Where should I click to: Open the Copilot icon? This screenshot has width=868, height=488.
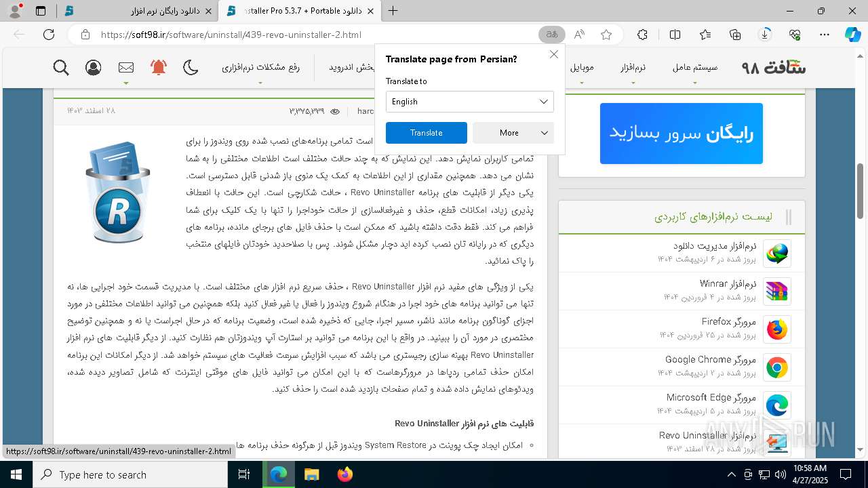pyautogui.click(x=852, y=35)
